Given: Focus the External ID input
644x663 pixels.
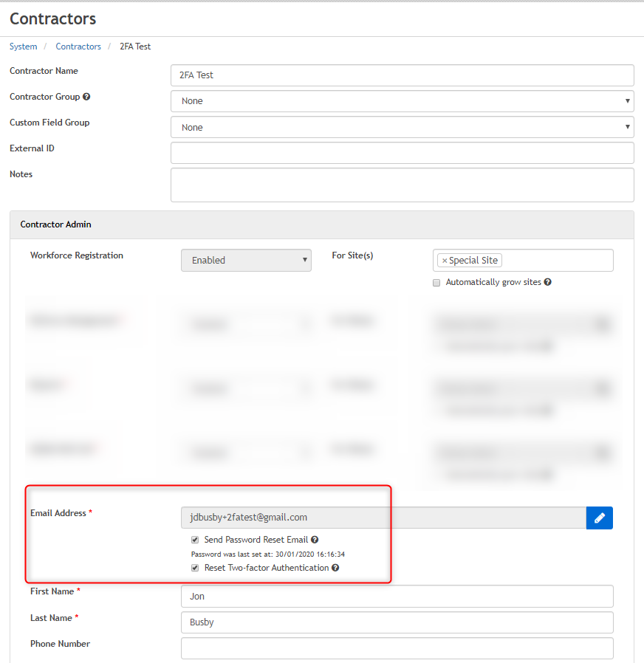Looking at the screenshot, I should tap(402, 153).
